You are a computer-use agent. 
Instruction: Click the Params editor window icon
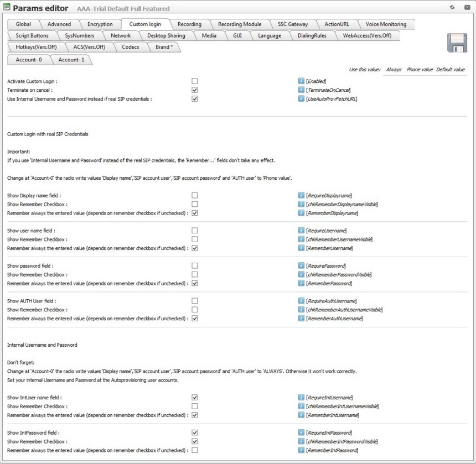[6, 8]
